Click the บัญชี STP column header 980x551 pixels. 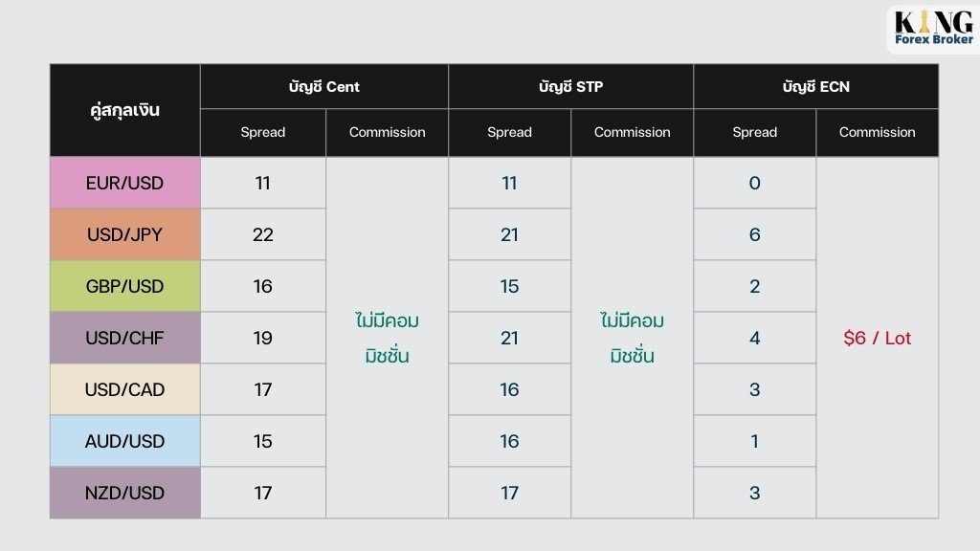(570, 86)
